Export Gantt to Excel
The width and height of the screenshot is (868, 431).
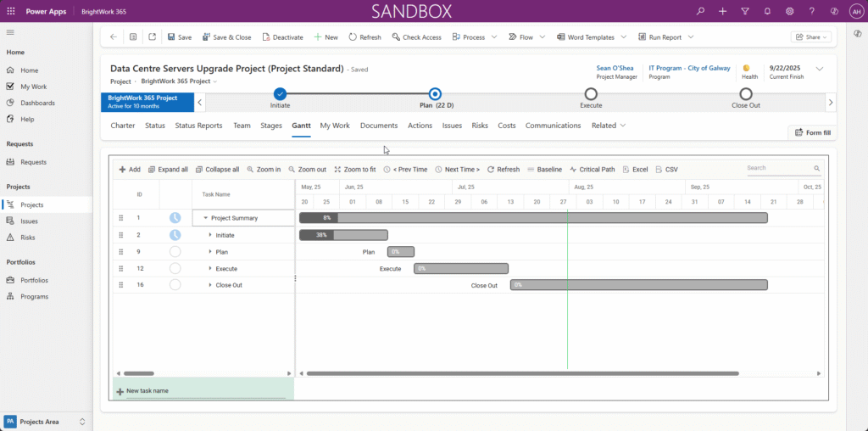[x=635, y=170]
